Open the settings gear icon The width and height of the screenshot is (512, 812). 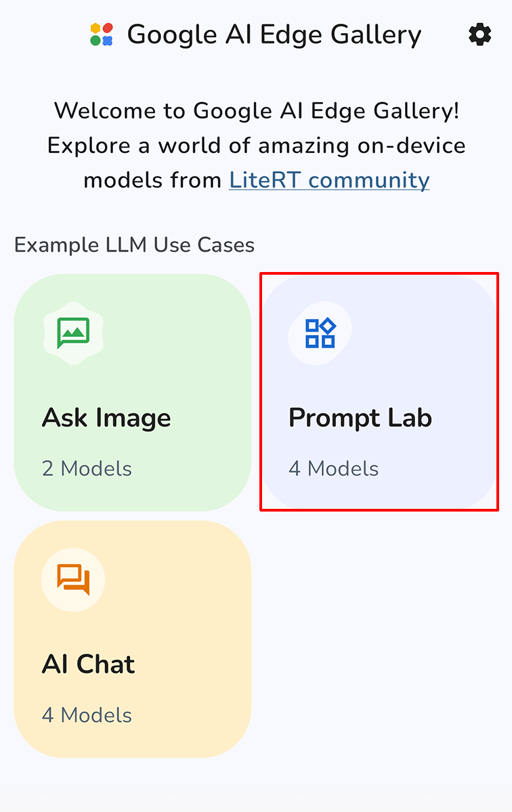tap(479, 35)
